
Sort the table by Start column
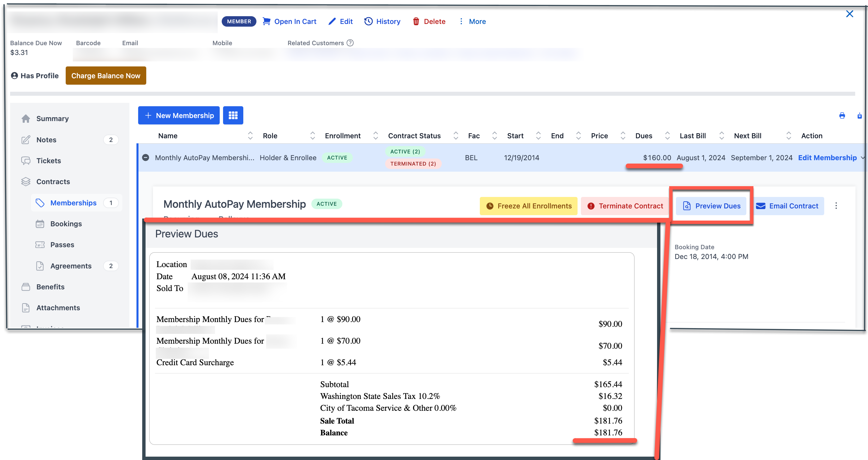538,136
